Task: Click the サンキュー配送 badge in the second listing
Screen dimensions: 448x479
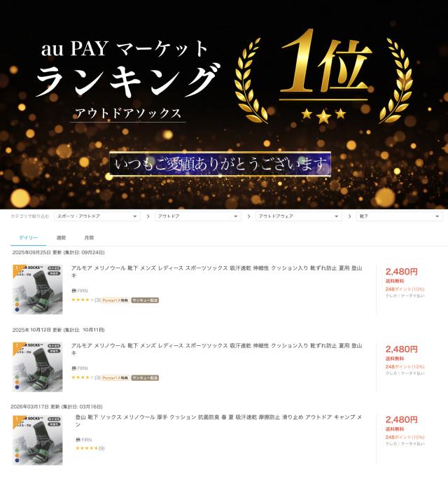Action: [145, 378]
